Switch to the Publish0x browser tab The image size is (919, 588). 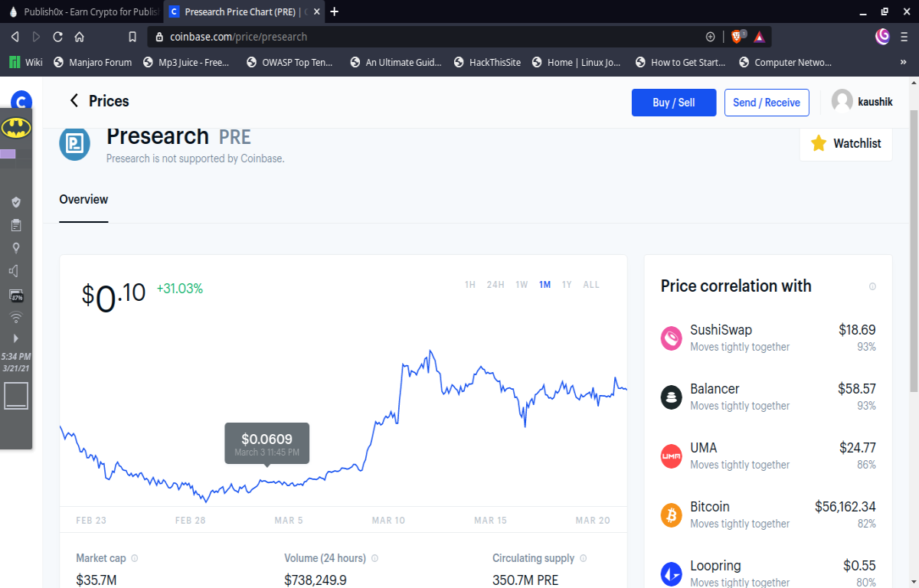pyautogui.click(x=81, y=11)
